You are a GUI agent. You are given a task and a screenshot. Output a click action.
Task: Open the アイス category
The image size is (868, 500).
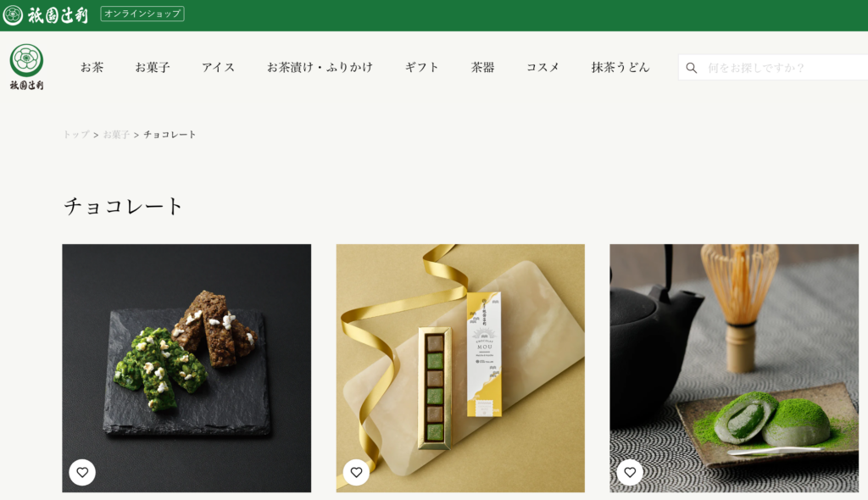218,68
